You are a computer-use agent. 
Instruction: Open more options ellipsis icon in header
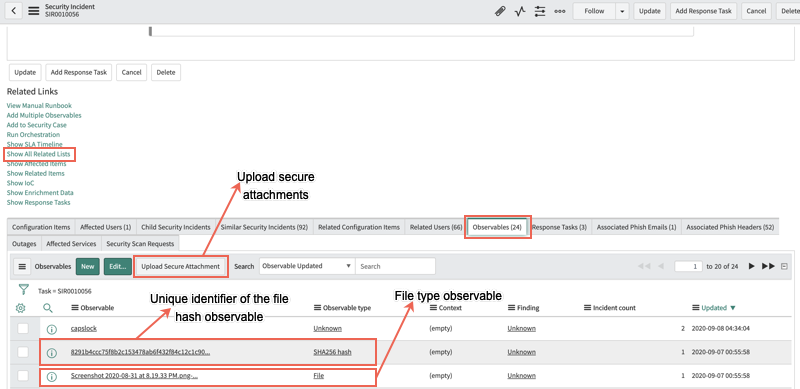point(560,11)
